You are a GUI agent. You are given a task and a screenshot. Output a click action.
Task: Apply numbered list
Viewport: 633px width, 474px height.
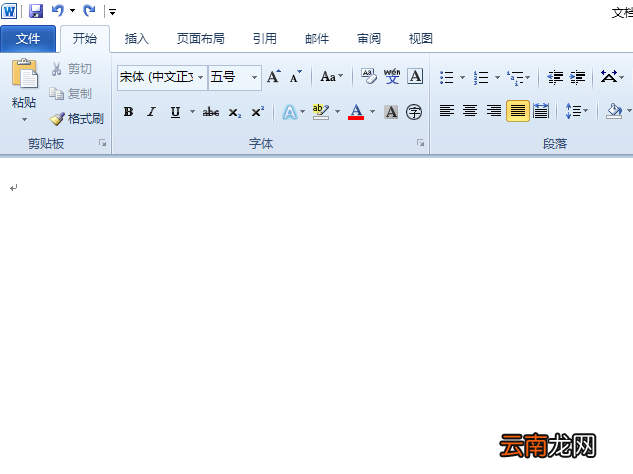click(481, 77)
